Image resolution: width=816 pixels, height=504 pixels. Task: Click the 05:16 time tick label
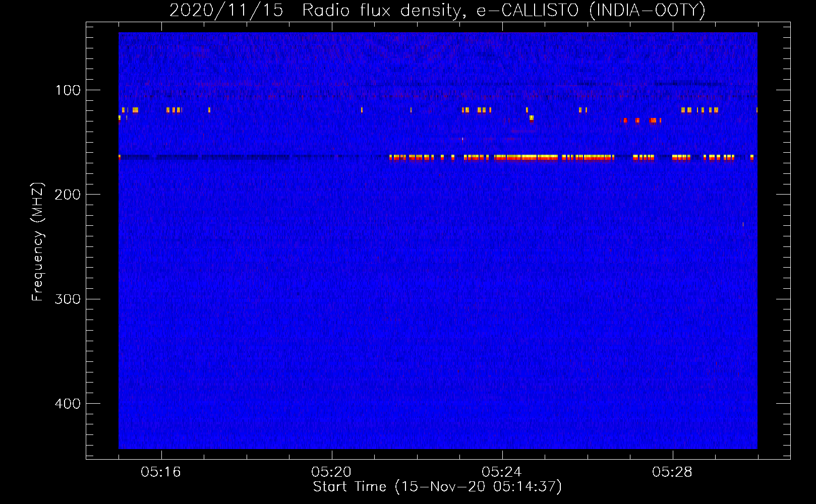click(161, 472)
